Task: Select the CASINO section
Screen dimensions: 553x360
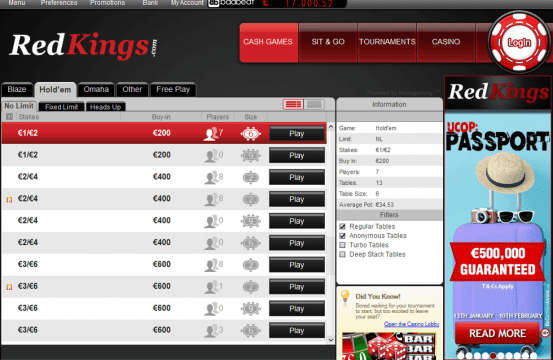Action: 446,43
